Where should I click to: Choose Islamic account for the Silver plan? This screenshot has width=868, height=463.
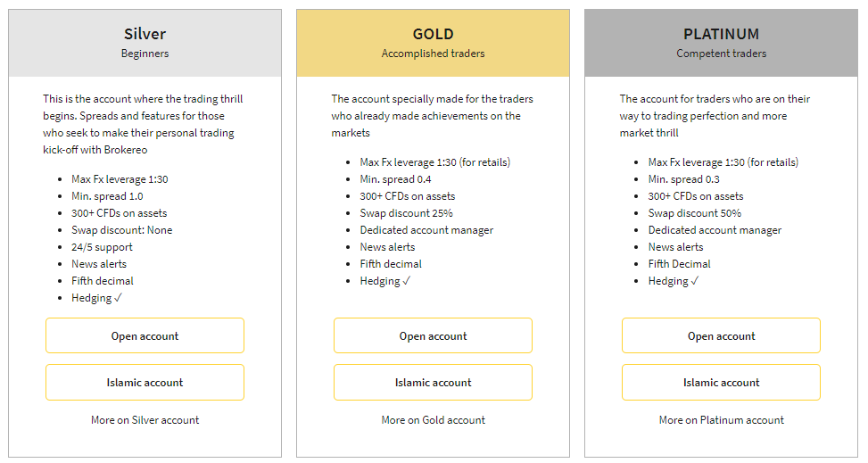tap(145, 383)
